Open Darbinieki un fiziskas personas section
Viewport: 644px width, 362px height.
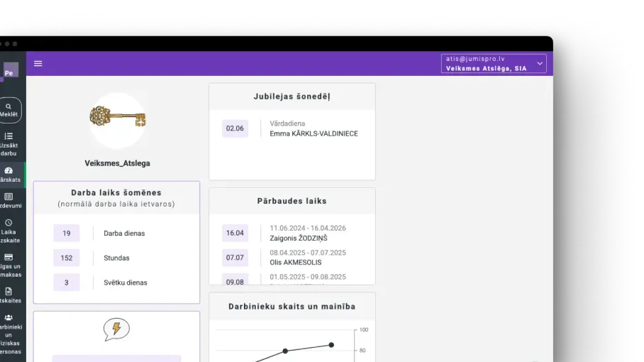pyautogui.click(x=9, y=334)
